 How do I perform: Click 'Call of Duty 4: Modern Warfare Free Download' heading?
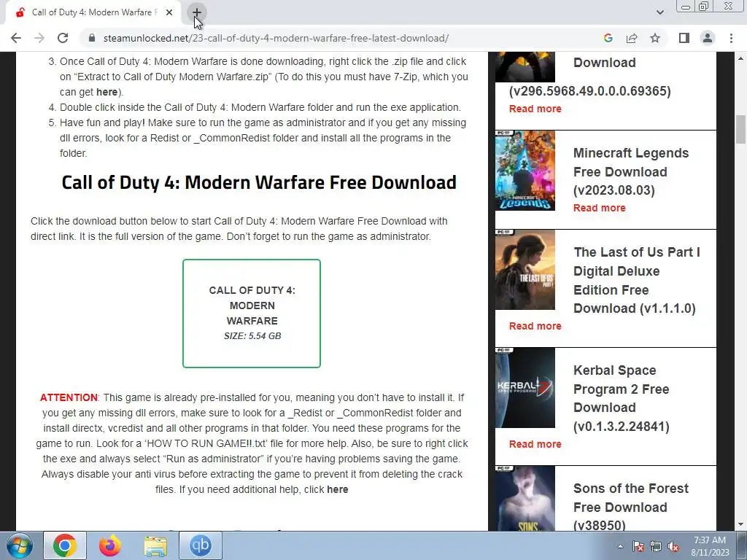click(259, 182)
